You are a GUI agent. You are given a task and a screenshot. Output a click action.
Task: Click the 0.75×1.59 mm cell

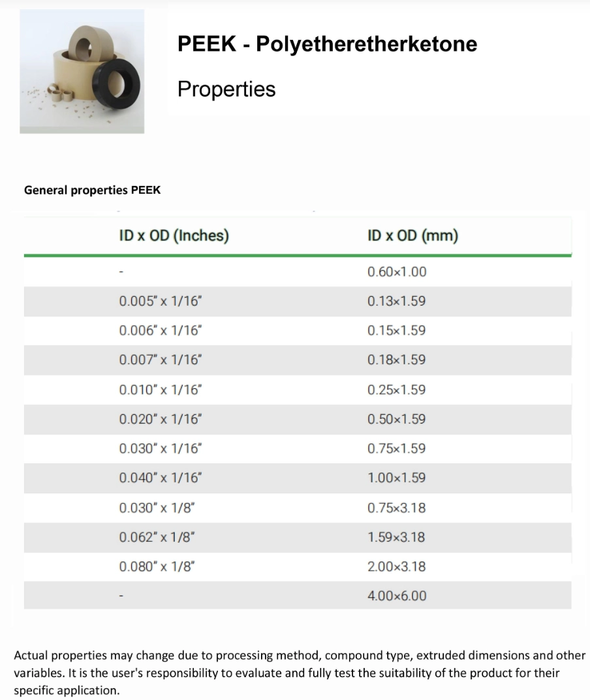coord(396,448)
